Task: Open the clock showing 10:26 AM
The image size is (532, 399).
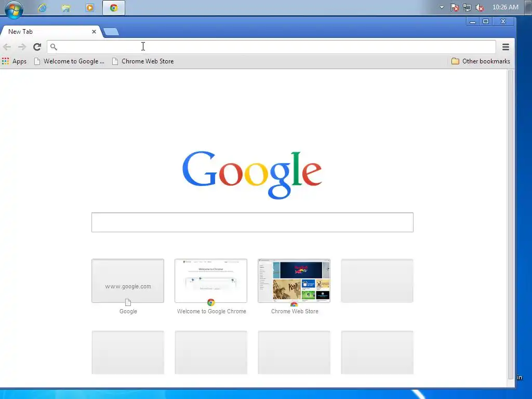Action: [x=505, y=7]
